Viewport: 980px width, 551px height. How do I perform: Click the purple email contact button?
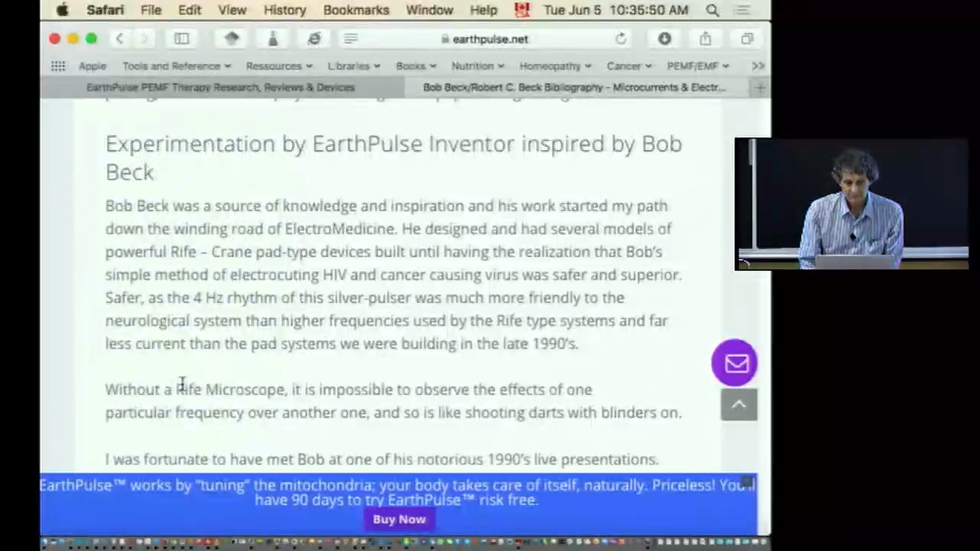(x=736, y=363)
